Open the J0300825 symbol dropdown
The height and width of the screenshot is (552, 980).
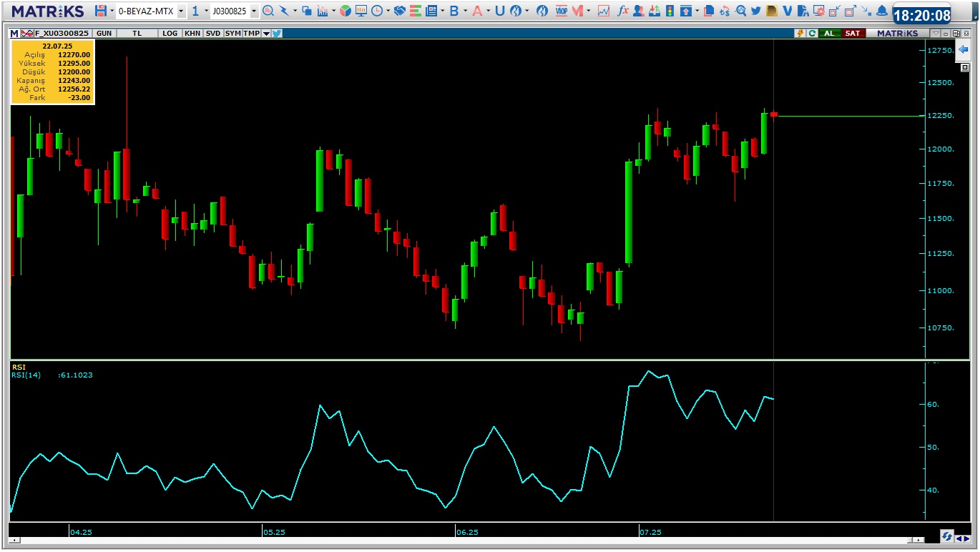coord(254,11)
